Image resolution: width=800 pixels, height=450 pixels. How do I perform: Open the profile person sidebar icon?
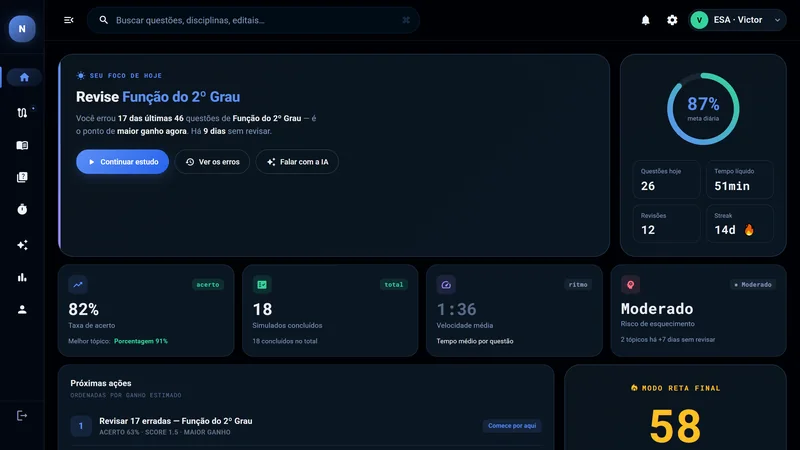(x=22, y=310)
